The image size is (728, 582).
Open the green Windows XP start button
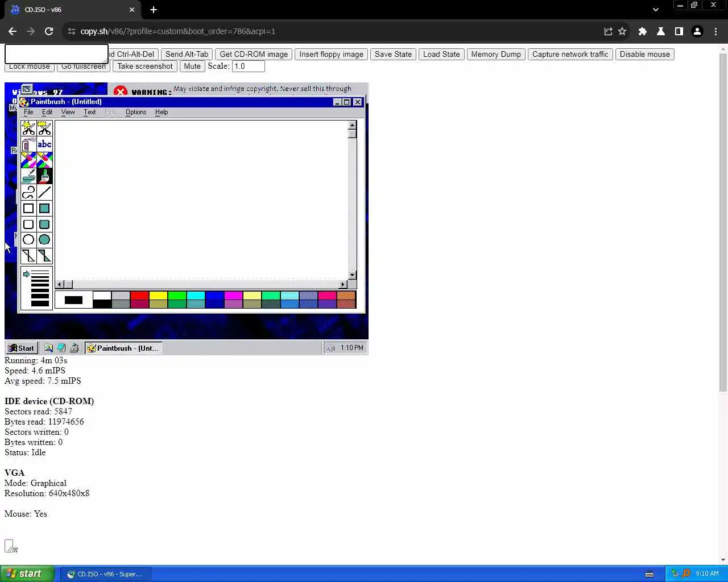click(27, 573)
